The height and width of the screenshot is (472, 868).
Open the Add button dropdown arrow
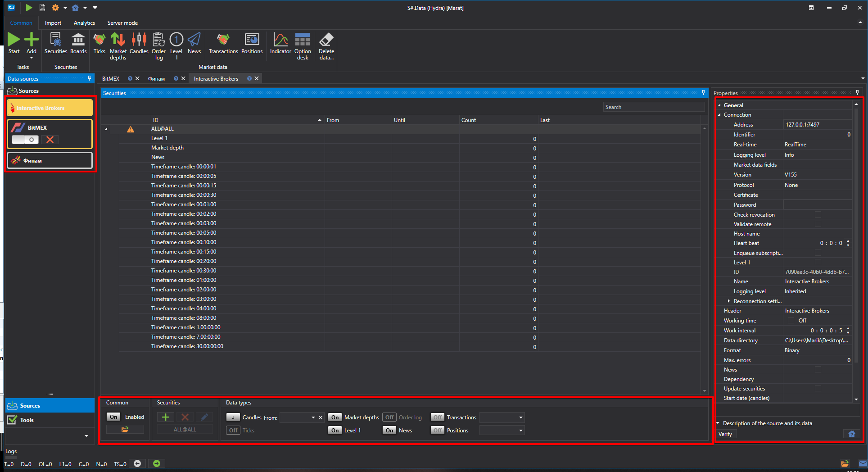32,58
